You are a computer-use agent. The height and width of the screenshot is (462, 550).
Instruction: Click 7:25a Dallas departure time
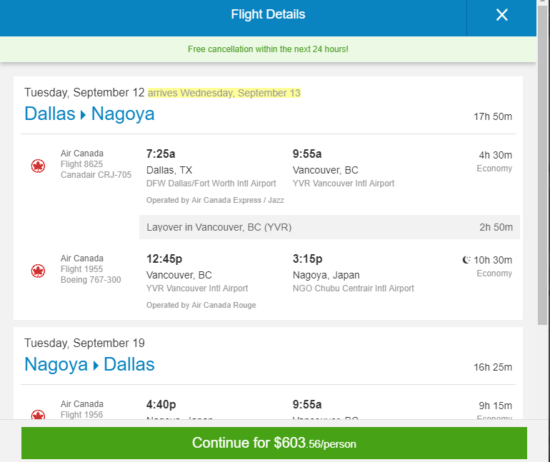click(x=161, y=154)
